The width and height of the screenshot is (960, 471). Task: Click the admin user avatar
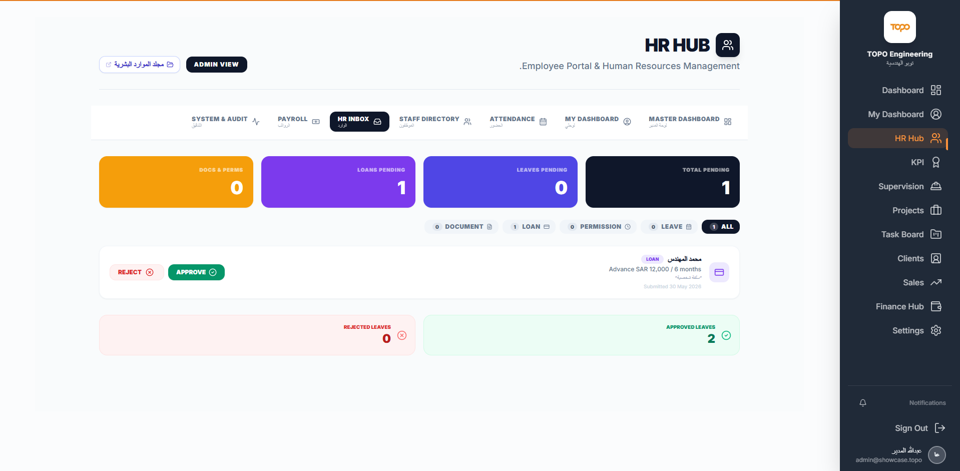point(937,455)
